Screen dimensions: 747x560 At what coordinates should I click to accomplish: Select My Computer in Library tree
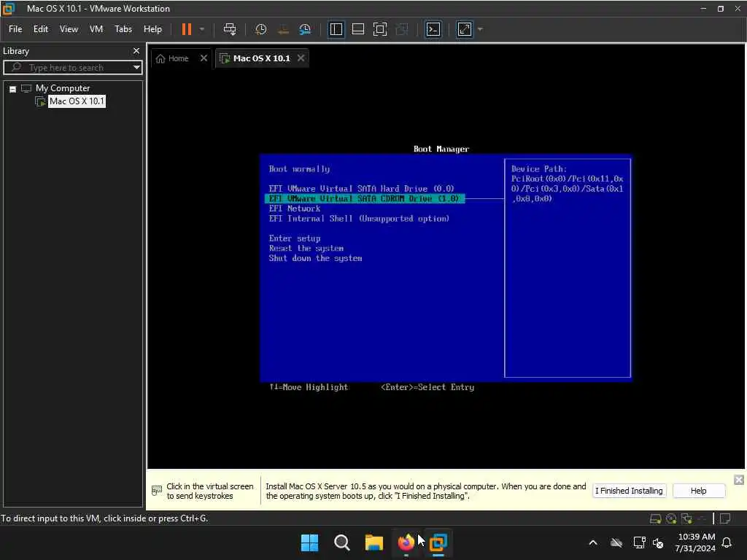pos(63,88)
